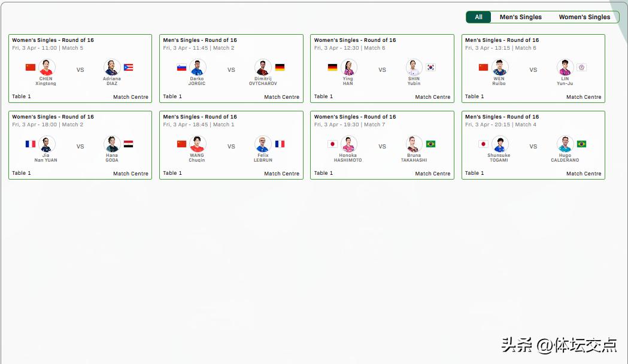628x364 pixels.
Task: Click the name Bruna TAKAHASHI
Action: [414, 157]
